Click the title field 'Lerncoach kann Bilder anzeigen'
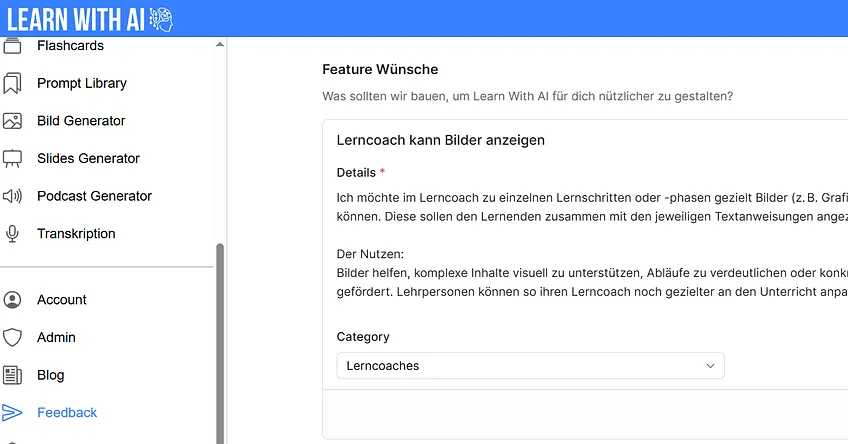This screenshot has width=848, height=444. (440, 140)
